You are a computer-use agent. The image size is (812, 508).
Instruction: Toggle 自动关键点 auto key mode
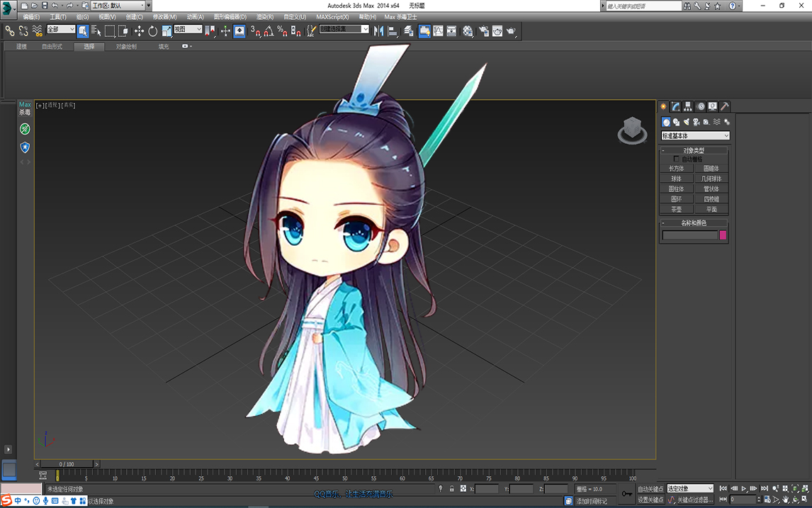(650, 489)
